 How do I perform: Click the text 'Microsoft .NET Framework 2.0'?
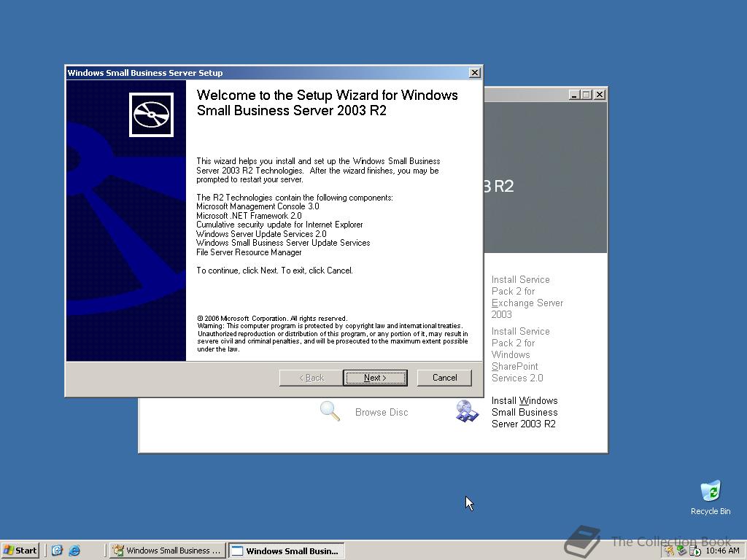pyautogui.click(x=249, y=216)
